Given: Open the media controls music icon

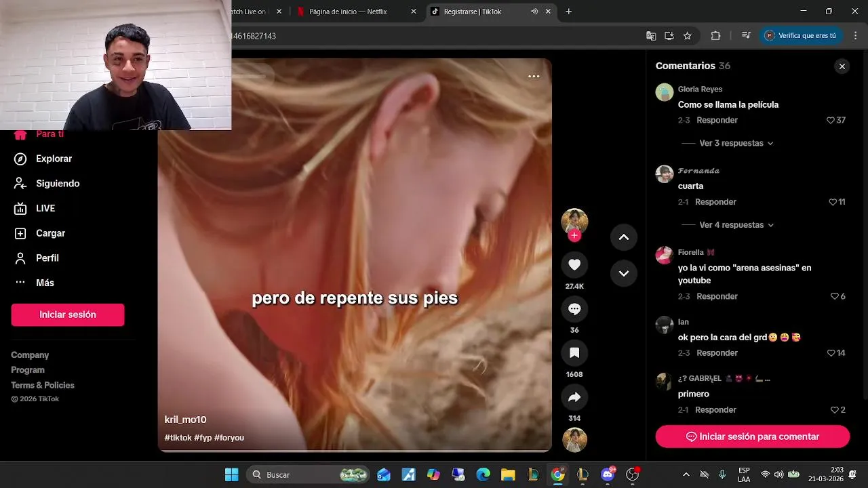Looking at the screenshot, I should coord(746,36).
